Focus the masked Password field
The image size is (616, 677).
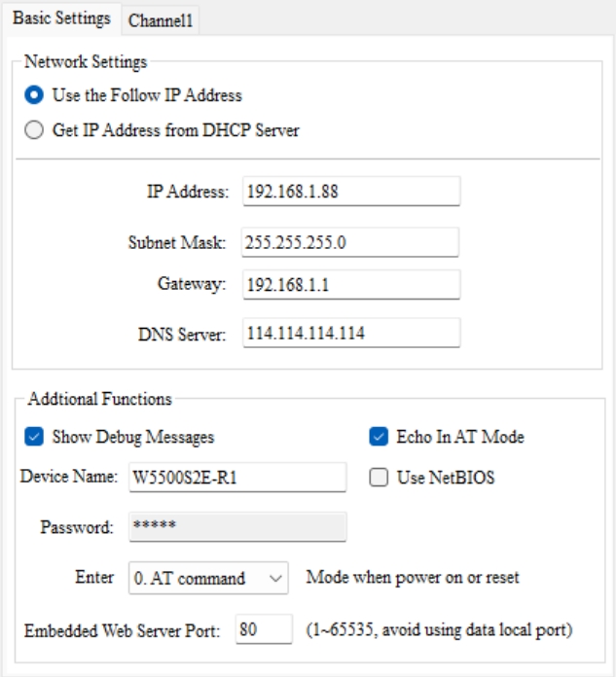coord(236,527)
